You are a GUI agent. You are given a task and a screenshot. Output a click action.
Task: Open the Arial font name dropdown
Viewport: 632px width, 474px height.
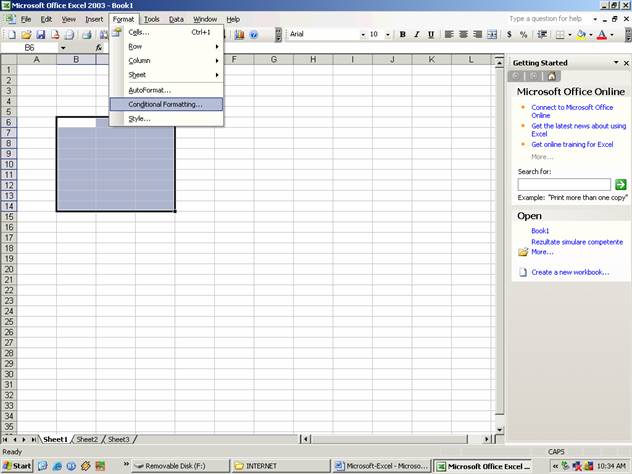point(363,35)
